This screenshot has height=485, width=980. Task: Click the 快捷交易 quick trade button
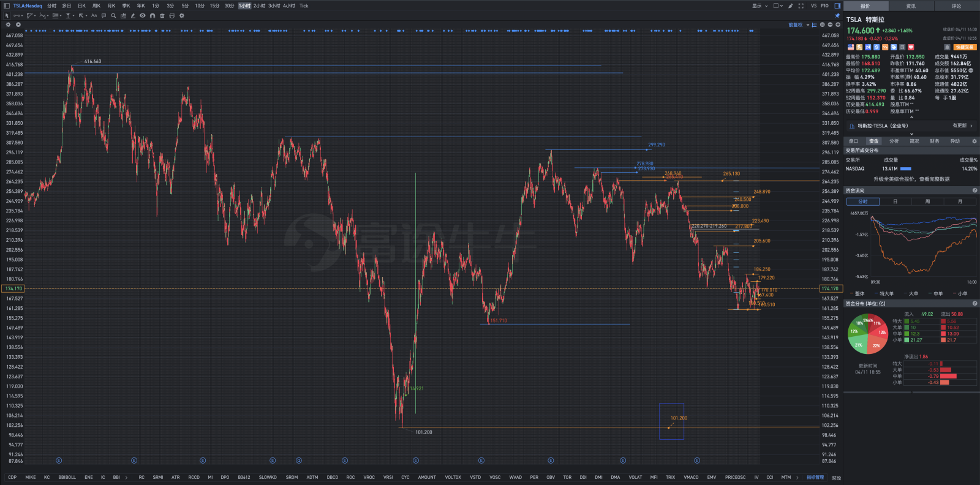pos(965,47)
